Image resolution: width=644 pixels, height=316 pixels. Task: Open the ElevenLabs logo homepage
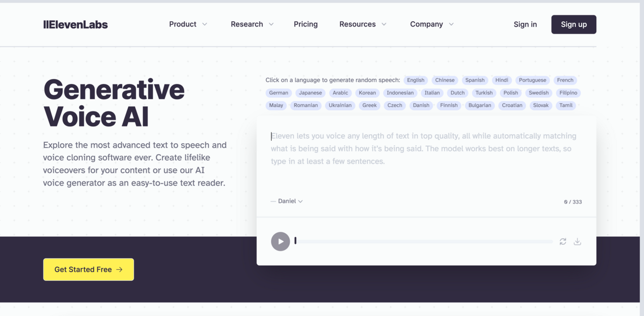pos(75,24)
